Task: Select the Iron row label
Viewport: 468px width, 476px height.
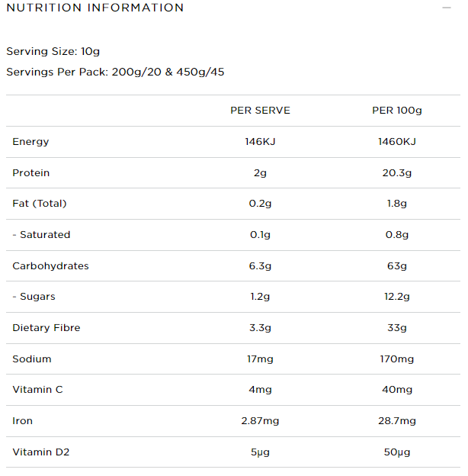Action: [x=23, y=421]
